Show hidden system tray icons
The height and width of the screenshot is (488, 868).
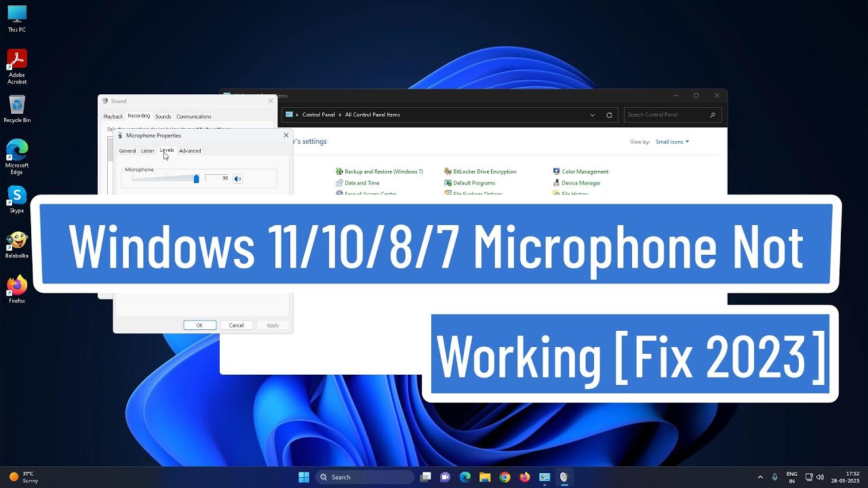point(760,477)
